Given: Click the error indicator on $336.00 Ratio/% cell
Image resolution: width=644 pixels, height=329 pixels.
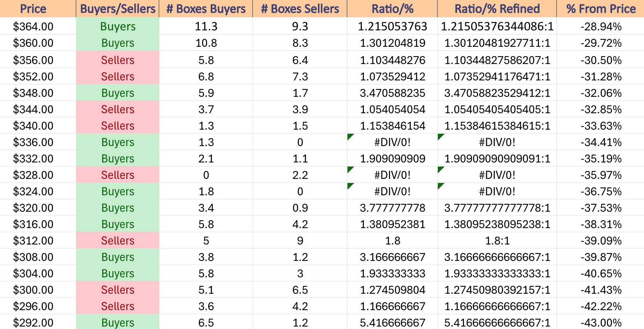Looking at the screenshot, I should coord(350,137).
